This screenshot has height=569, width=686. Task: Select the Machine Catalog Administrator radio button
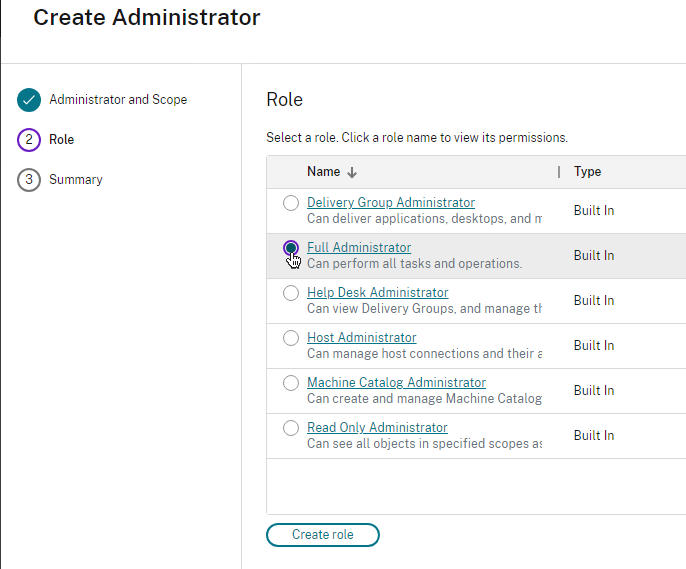290,383
